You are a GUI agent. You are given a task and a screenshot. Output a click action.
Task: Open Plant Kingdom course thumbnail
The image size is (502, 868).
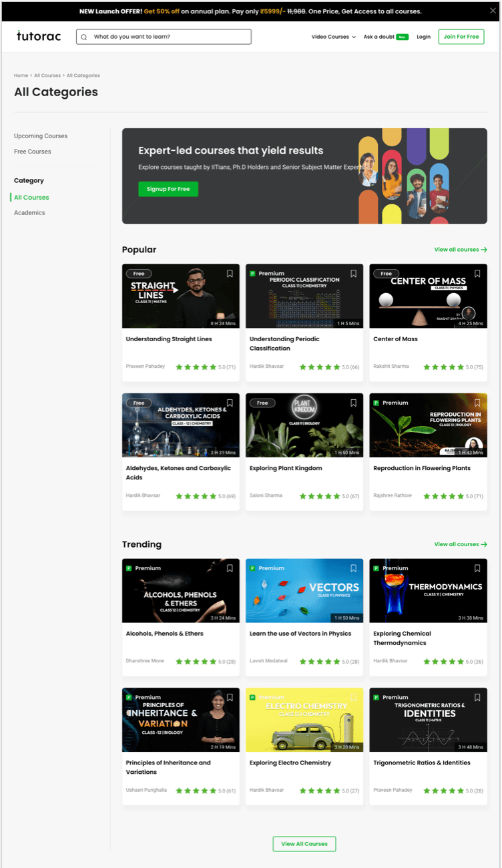(x=304, y=425)
